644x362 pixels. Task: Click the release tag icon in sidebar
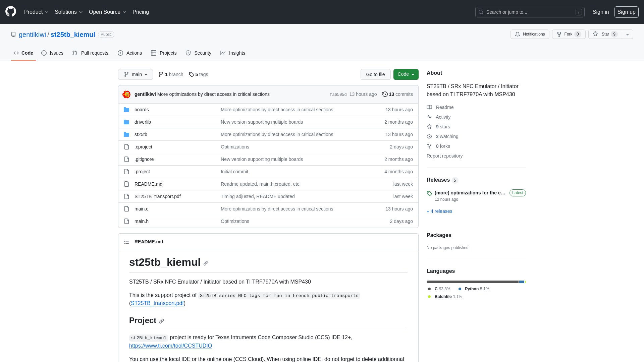click(429, 193)
